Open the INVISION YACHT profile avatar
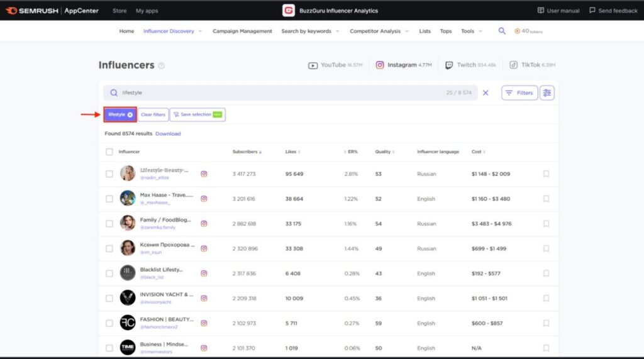 (128, 298)
